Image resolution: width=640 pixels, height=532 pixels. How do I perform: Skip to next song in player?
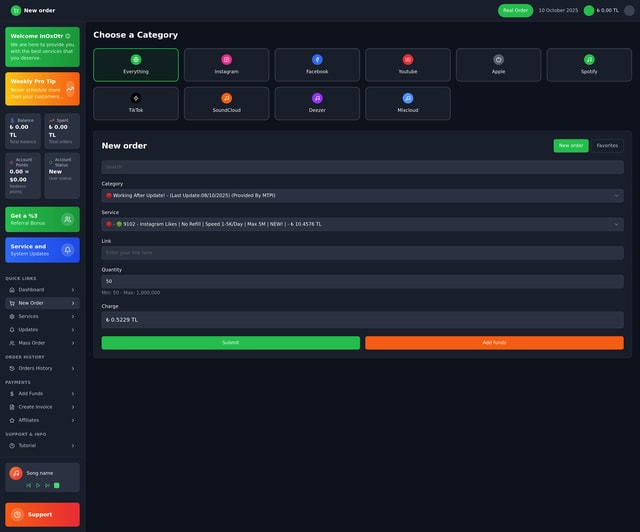(47, 485)
